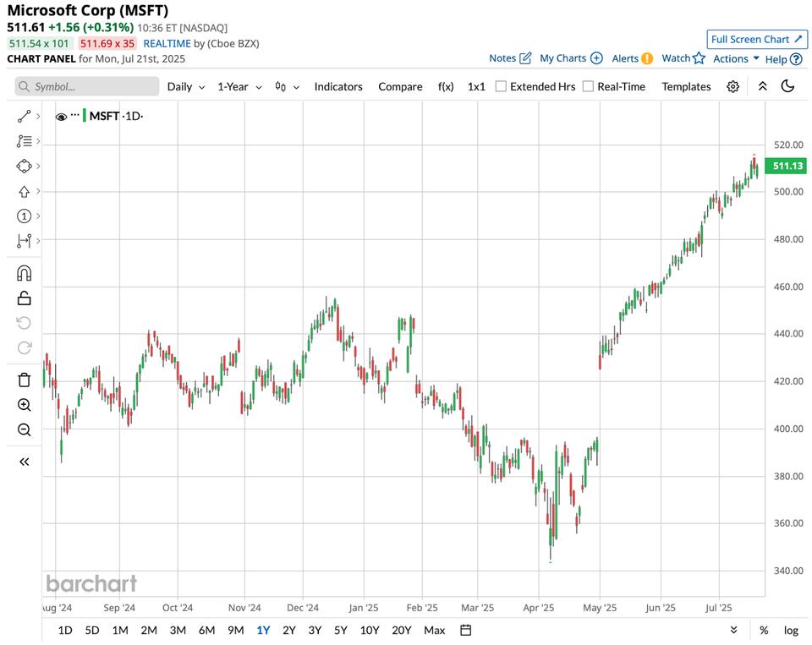Click the REALTIME data source link
Screen dimensions: 812x645
click(167, 43)
